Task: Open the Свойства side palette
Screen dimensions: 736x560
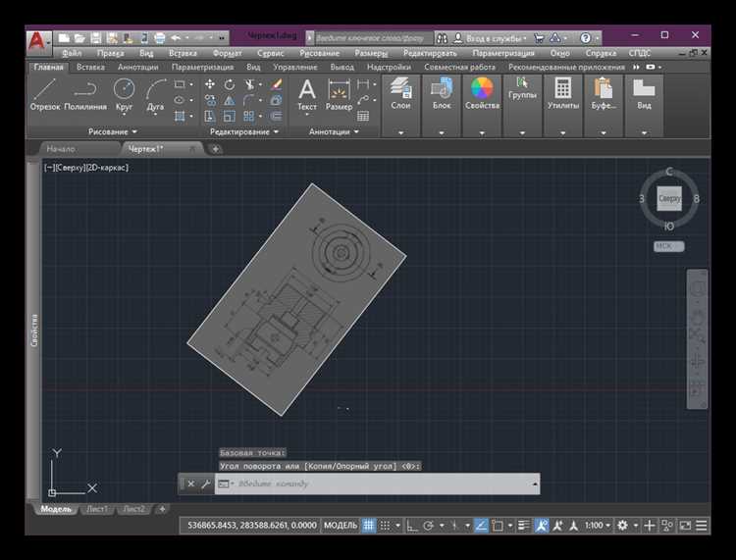Action: (33, 331)
